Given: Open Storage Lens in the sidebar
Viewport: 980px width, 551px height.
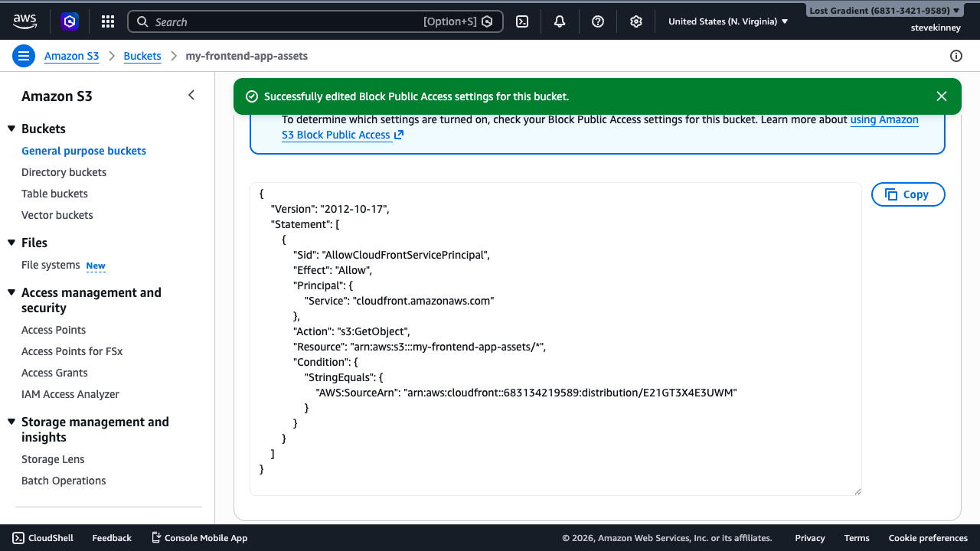Looking at the screenshot, I should [53, 459].
